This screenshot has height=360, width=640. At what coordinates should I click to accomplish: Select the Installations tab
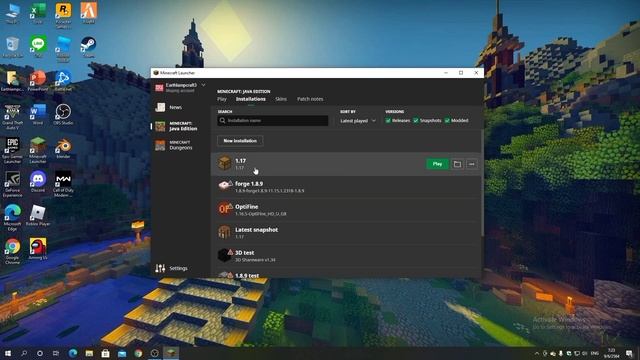[251, 99]
